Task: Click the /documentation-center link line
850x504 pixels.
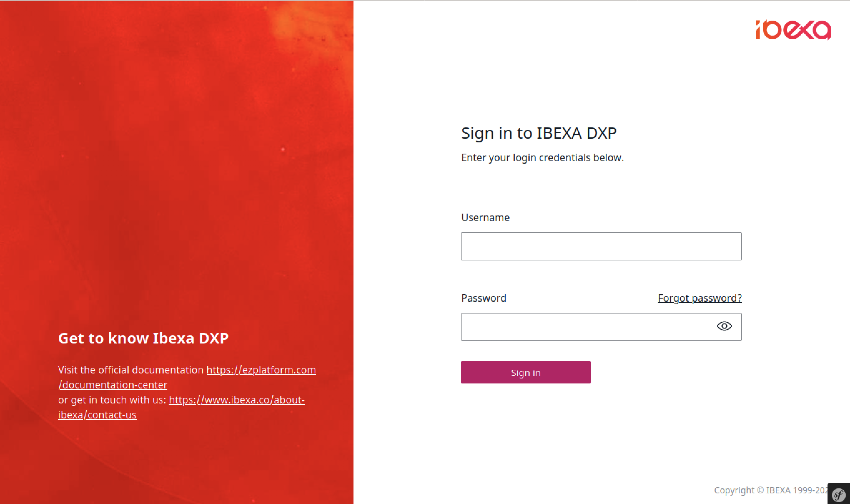Action: 113,385
